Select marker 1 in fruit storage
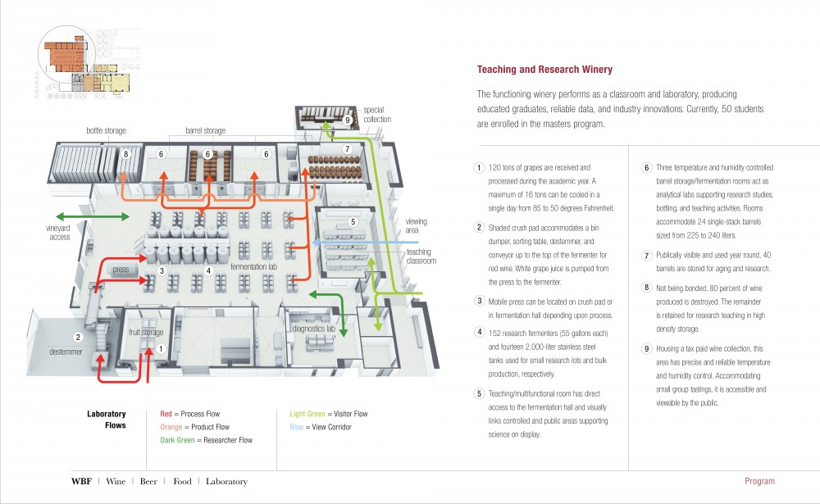 (x=161, y=349)
